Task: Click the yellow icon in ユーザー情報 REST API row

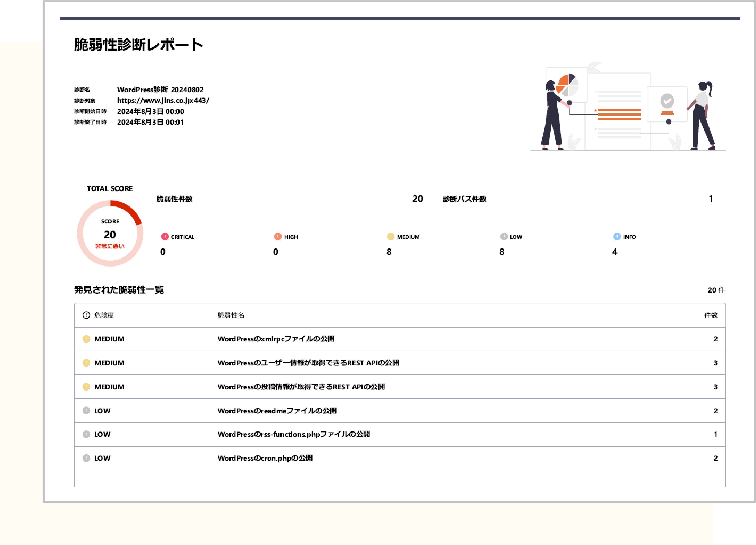Action: click(86, 363)
